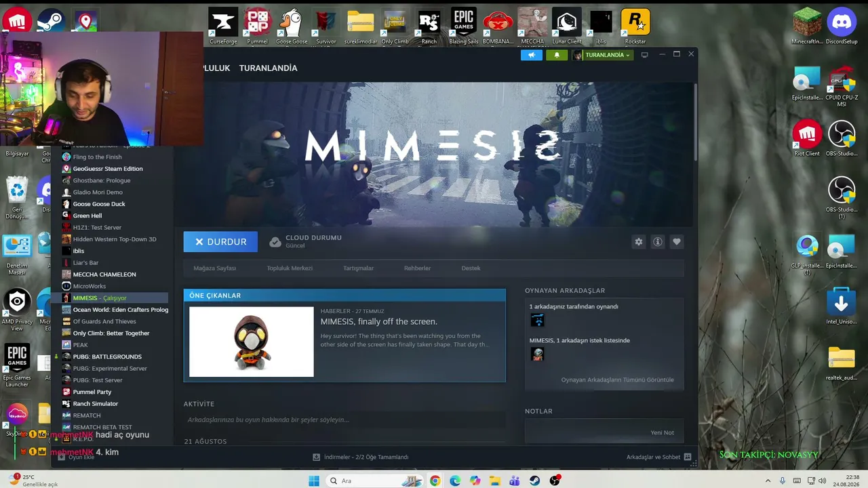Open Steam notifications bell
The width and height of the screenshot is (868, 488).
coord(557,55)
